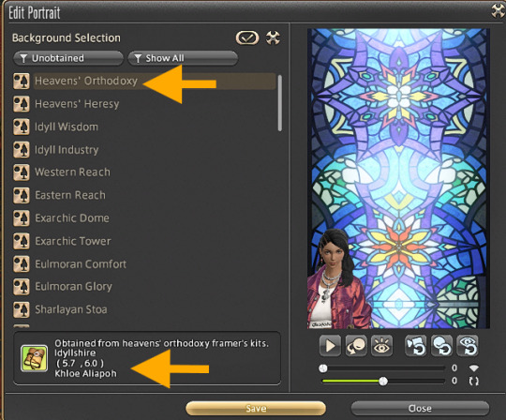Screen dimensions: 506x420
Task: Click the Exarchic Dome row icon
Action: click(22, 218)
